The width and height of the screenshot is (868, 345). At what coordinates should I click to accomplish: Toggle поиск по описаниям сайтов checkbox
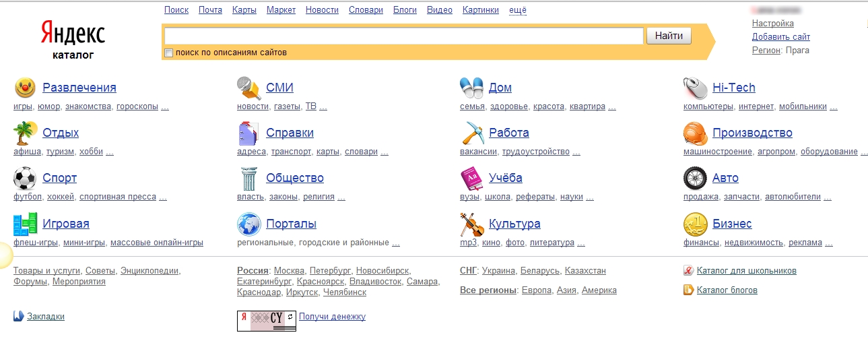[169, 53]
